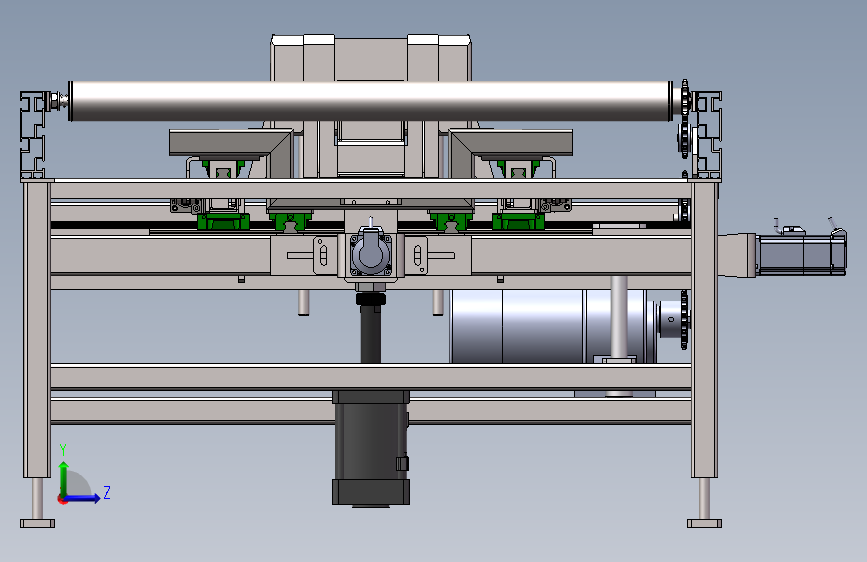Image resolution: width=867 pixels, height=562 pixels.
Task: Select the large silver cylindrical drum motor
Action: click(x=553, y=326)
